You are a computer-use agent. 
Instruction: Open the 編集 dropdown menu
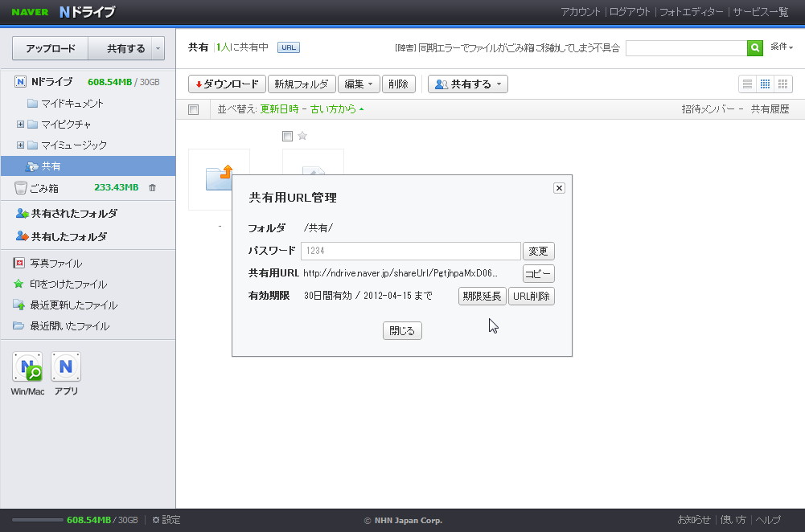point(359,84)
